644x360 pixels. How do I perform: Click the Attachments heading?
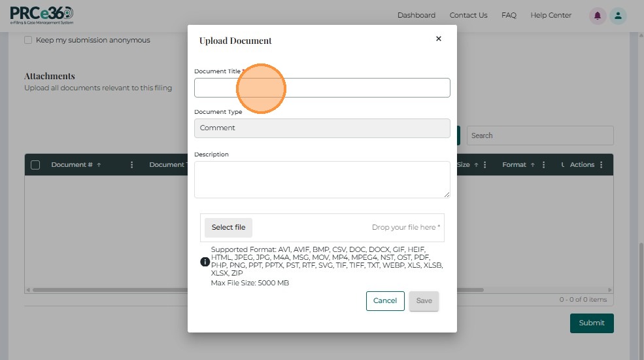click(x=49, y=76)
